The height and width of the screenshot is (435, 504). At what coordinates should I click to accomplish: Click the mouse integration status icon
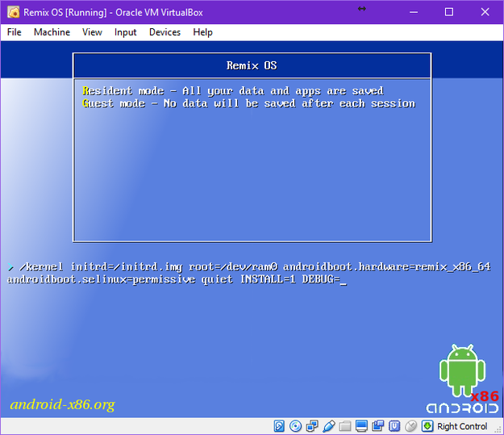coord(410,426)
